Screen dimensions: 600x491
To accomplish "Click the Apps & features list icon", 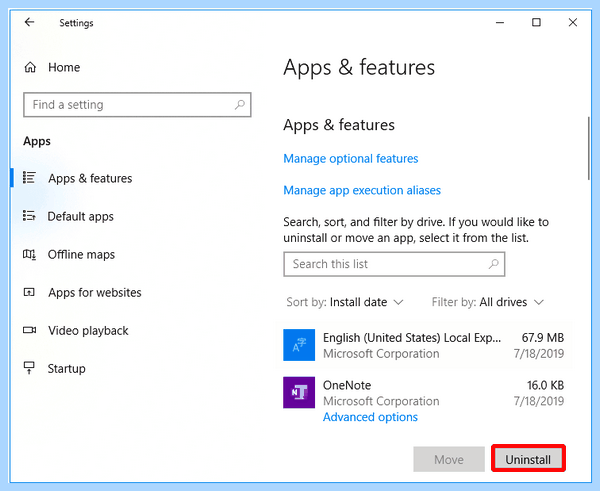I will [x=29, y=178].
